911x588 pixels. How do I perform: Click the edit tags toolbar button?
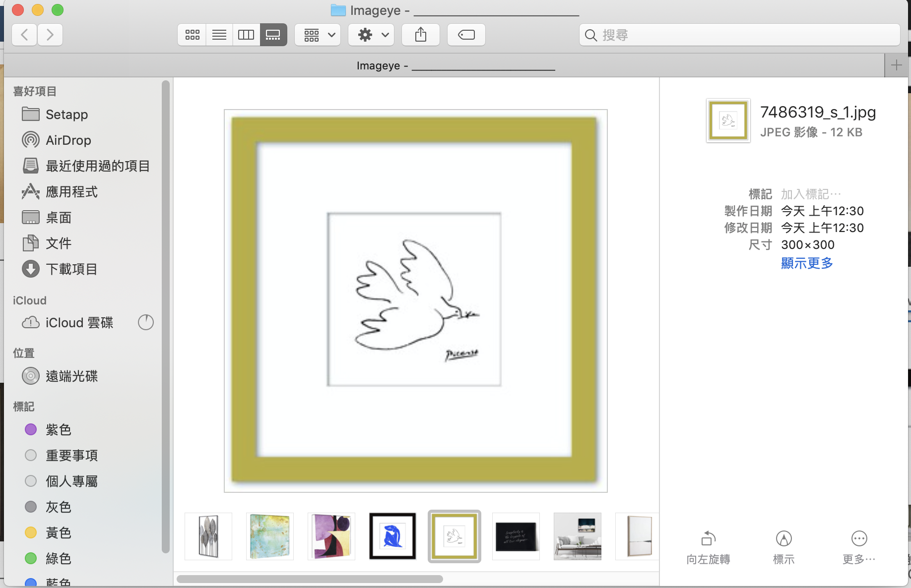tap(466, 35)
